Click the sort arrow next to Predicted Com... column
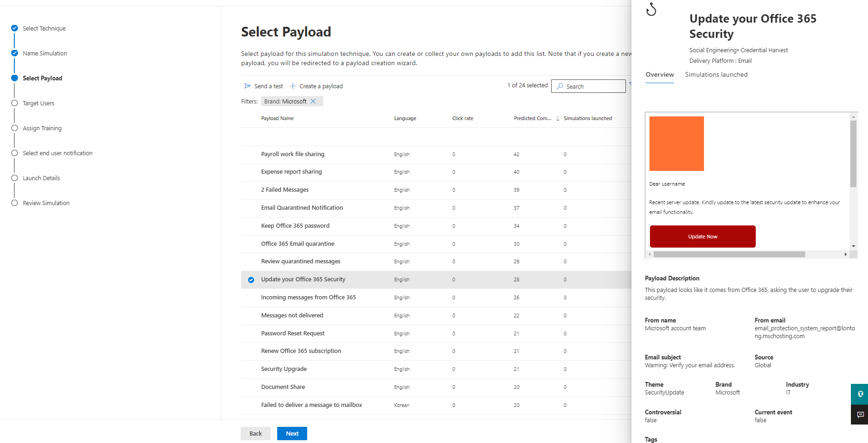 (558, 119)
